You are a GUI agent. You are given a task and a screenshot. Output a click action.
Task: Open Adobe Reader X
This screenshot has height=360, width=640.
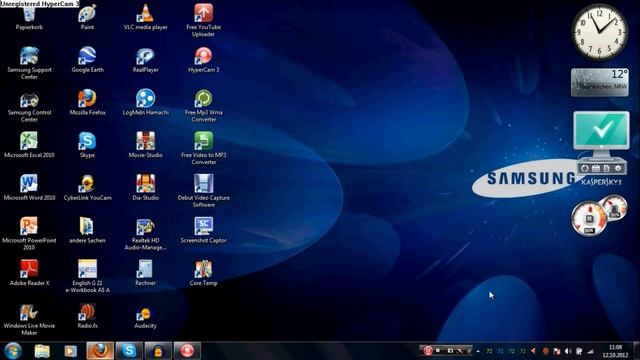pos(29,273)
